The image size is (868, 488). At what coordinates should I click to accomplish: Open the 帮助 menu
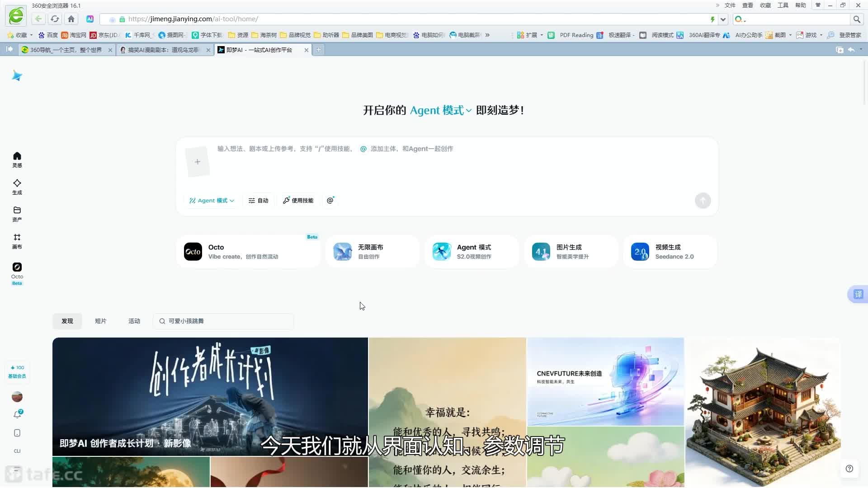click(x=800, y=5)
